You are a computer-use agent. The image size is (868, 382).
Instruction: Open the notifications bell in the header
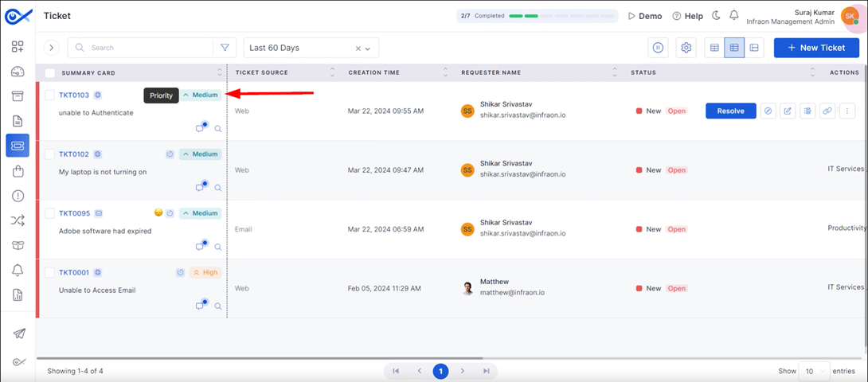(x=733, y=16)
